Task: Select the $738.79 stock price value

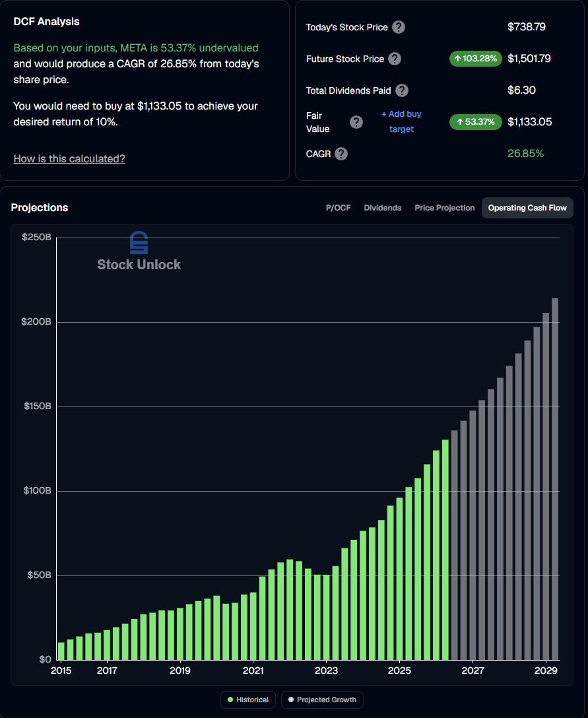Action: [526, 27]
